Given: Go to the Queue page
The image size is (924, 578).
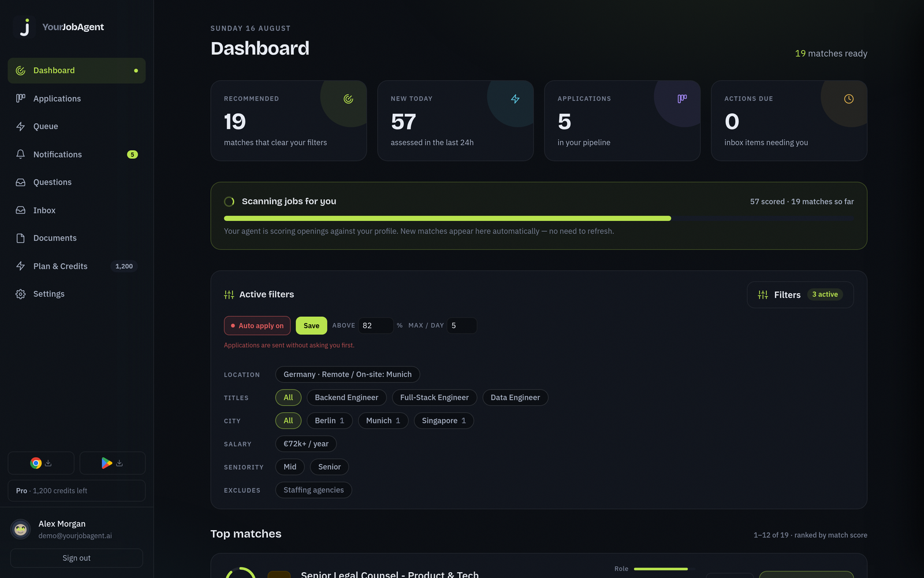Looking at the screenshot, I should pos(77,127).
